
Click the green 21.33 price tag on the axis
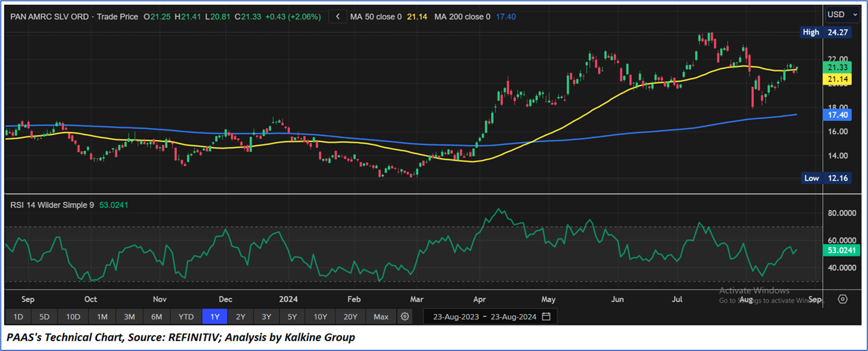(x=838, y=67)
